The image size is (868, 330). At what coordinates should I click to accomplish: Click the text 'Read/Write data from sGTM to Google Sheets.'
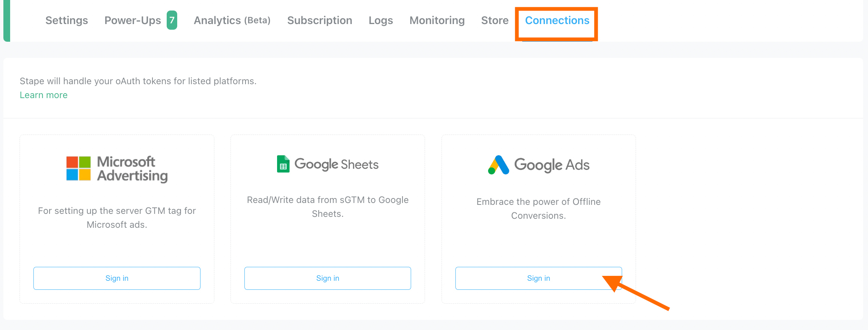(x=328, y=207)
